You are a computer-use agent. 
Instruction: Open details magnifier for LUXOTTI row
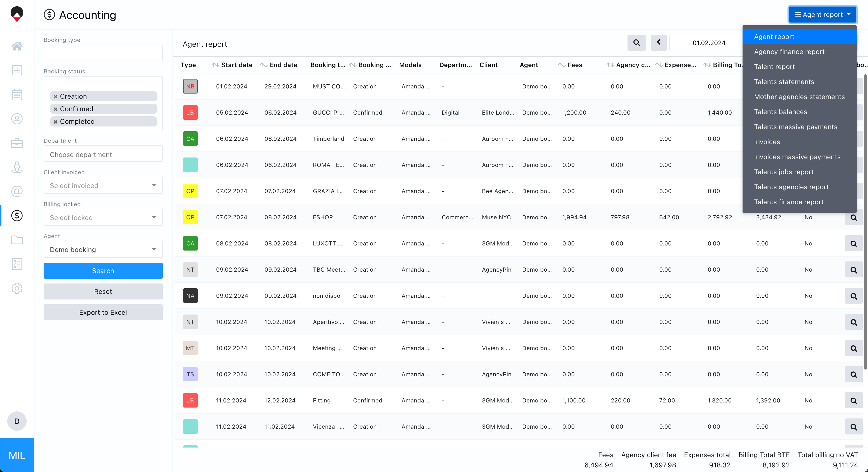[x=853, y=244]
